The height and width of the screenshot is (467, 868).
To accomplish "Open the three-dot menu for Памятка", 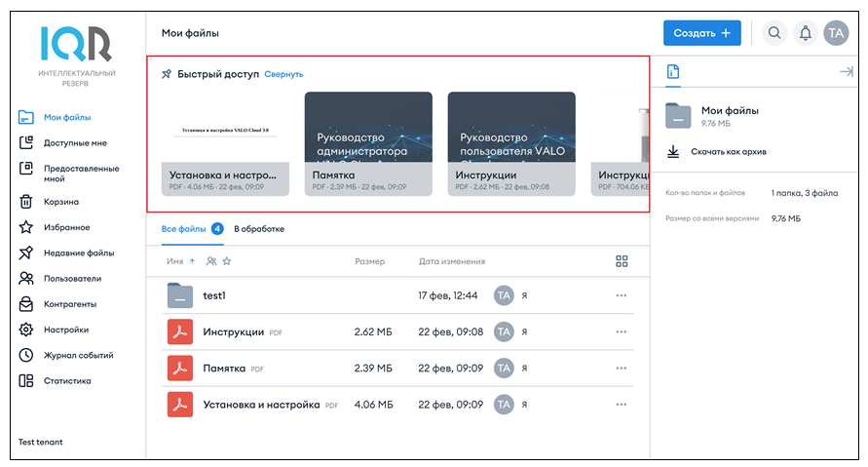I will click(622, 368).
